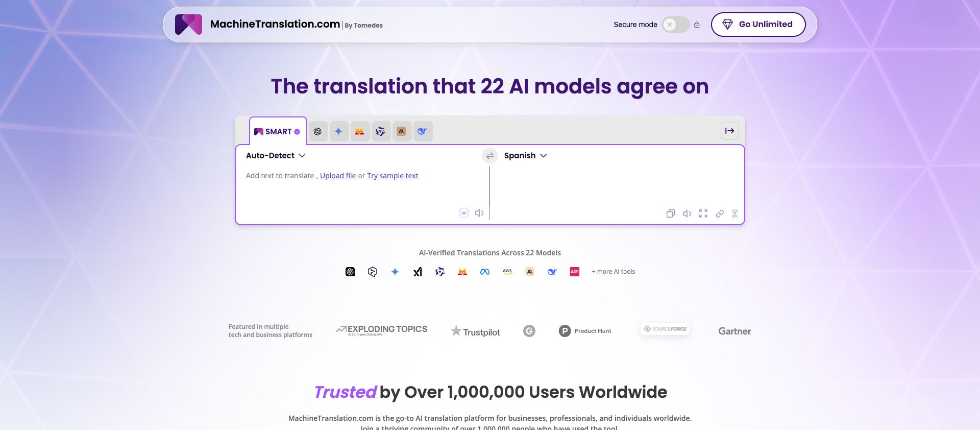Switch to the Gemini engine tab
Viewport: 980px width, 430px height.
point(338,131)
